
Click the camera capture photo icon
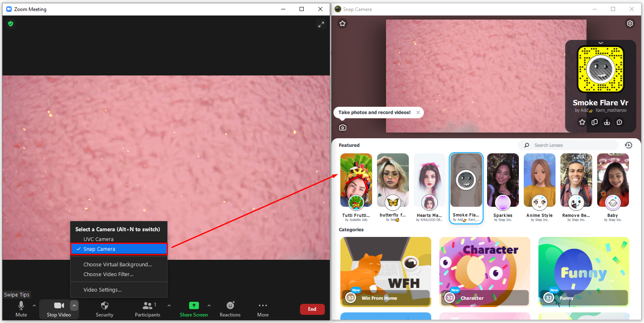point(343,128)
